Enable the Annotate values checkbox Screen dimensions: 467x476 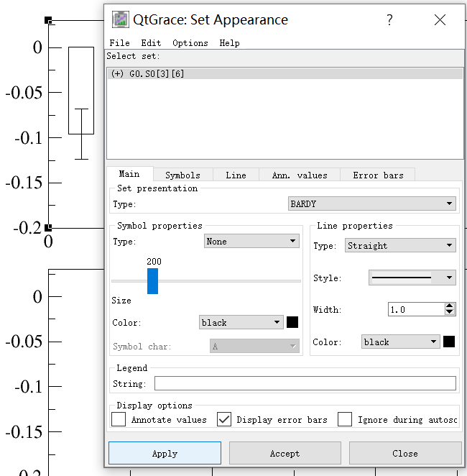pos(119,419)
